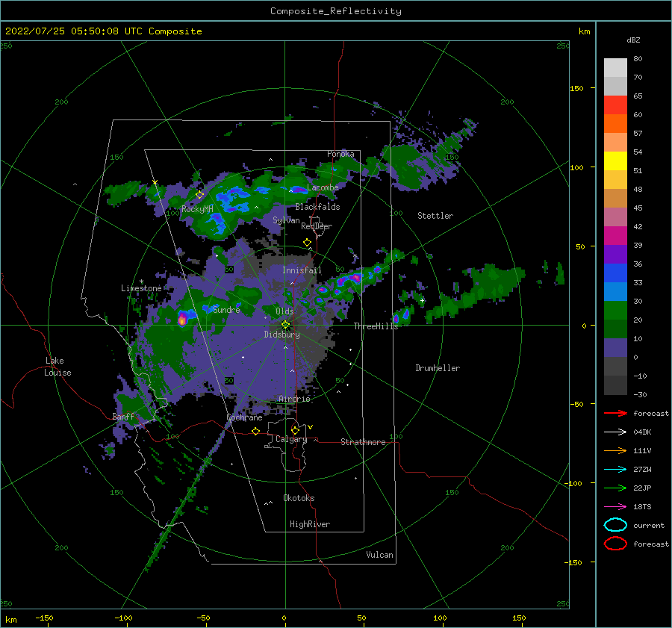
Task: Click the Cochrane map label
Action: [244, 417]
